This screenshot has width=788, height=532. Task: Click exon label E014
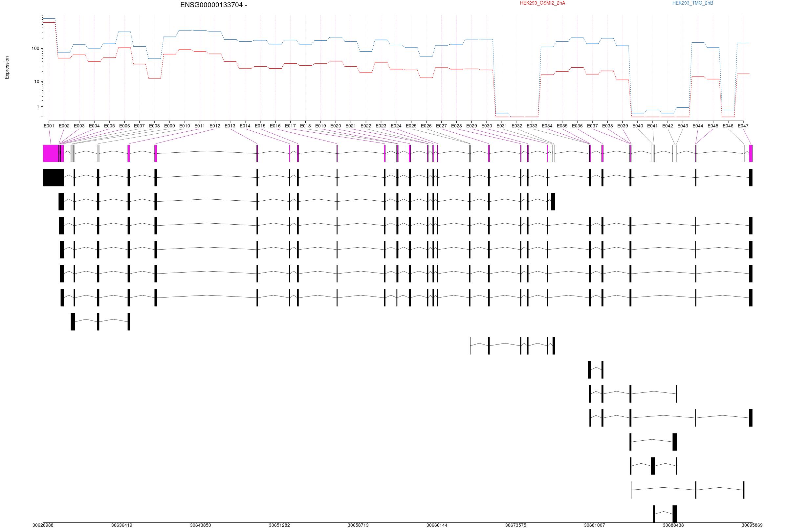click(245, 126)
